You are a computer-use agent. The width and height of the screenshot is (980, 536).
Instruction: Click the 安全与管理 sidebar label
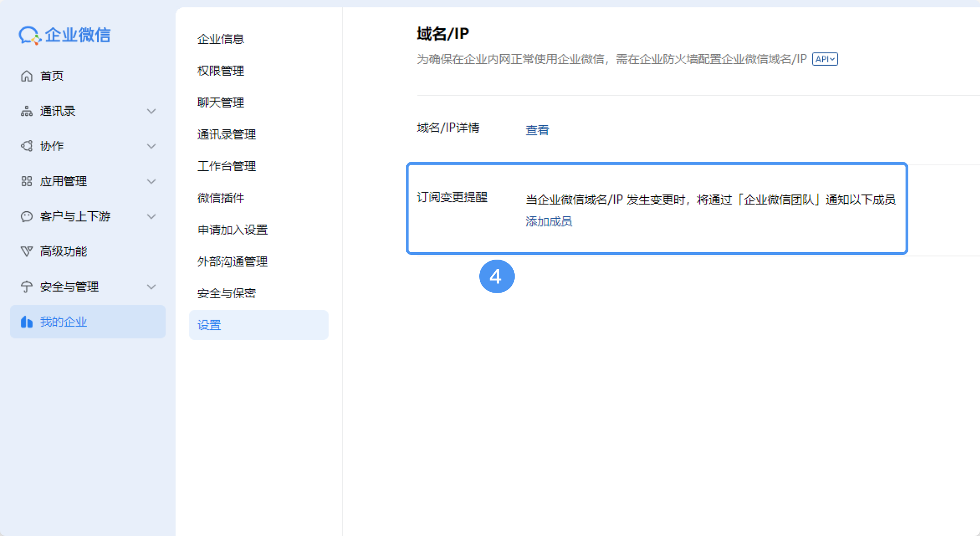(x=69, y=287)
